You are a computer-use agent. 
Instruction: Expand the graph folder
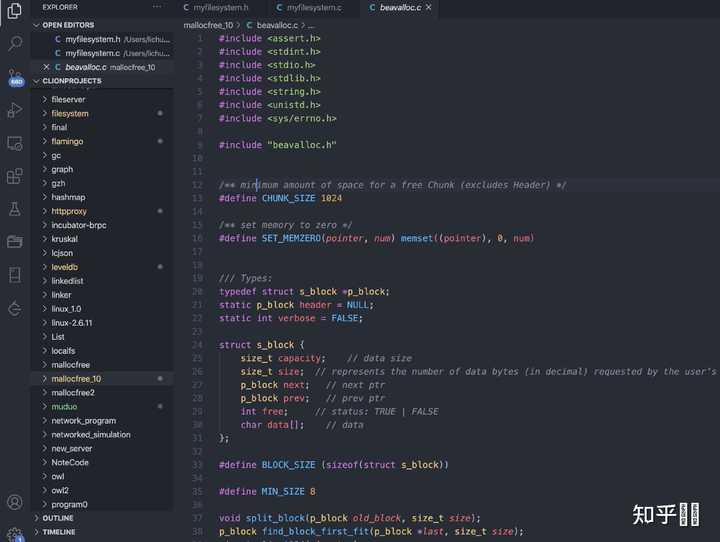tap(102, 169)
